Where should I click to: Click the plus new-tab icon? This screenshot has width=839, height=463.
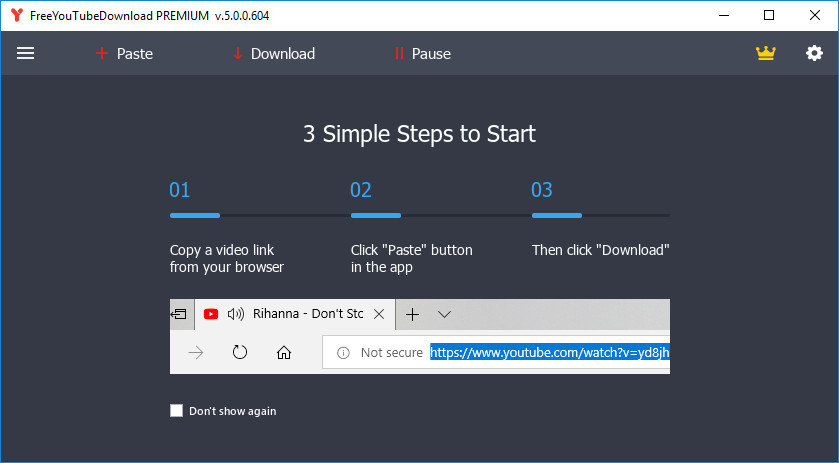tap(412, 314)
